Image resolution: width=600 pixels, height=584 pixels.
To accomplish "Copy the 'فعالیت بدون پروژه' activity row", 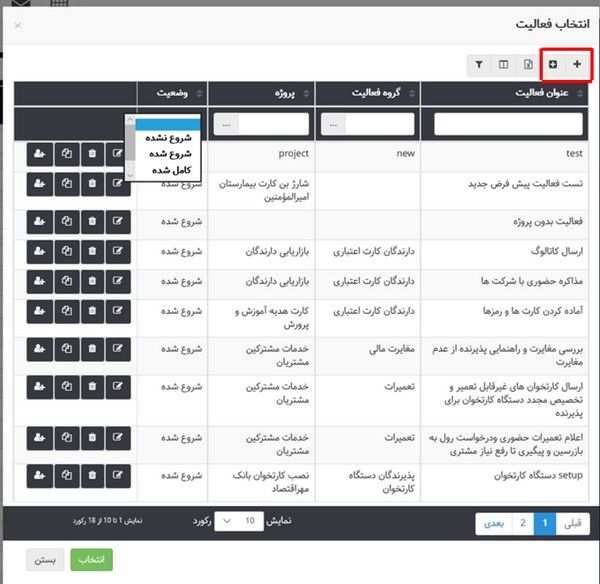I will (66, 220).
